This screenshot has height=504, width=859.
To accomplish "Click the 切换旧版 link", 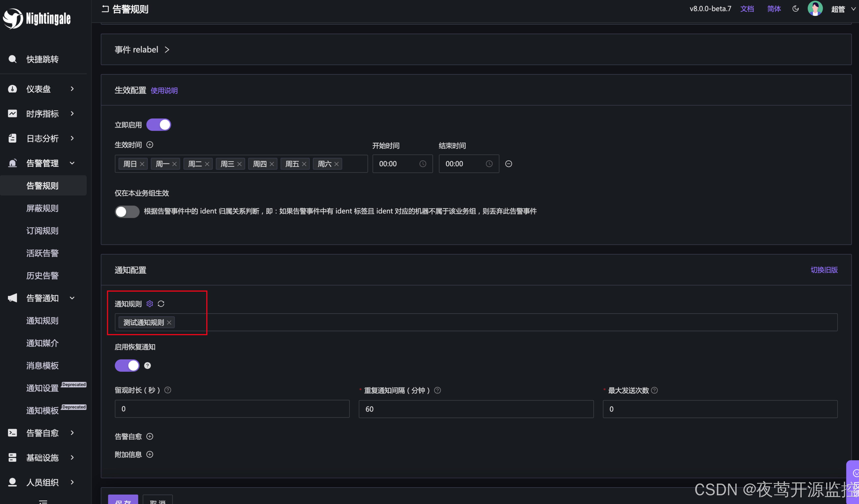I will pos(824,270).
